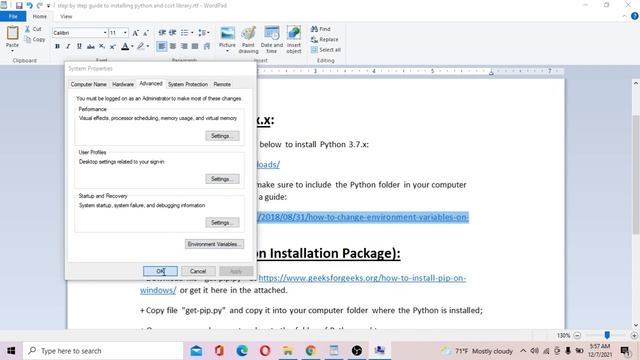Open the Windows Start menu

coord(11,351)
